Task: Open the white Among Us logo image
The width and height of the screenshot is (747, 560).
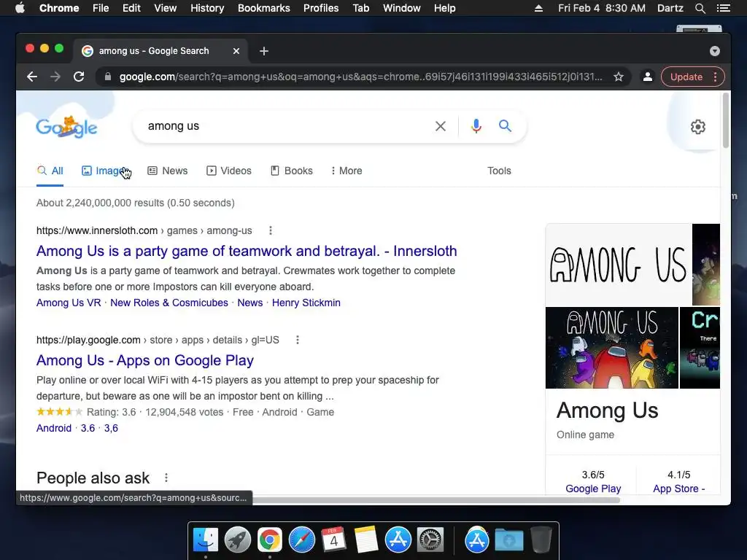Action: pyautogui.click(x=619, y=265)
